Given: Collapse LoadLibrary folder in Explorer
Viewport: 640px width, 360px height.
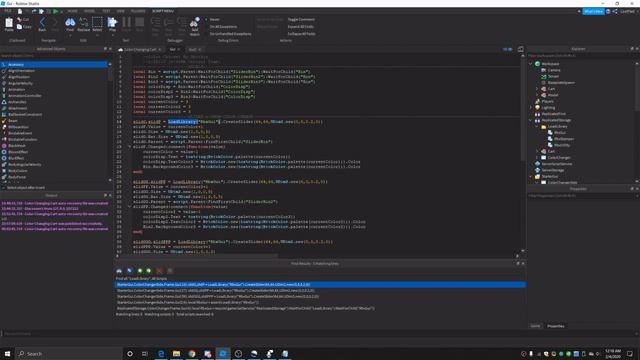Looking at the screenshot, I should point(537,127).
